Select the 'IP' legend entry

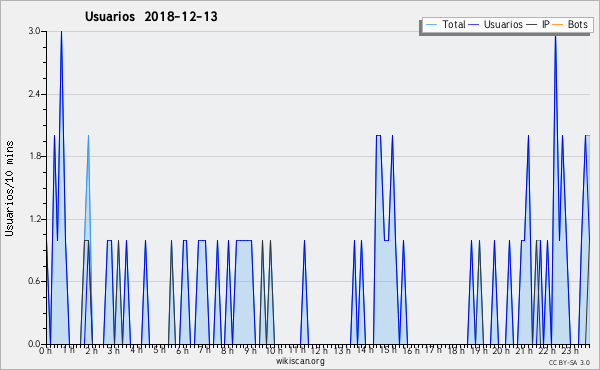click(x=538, y=24)
